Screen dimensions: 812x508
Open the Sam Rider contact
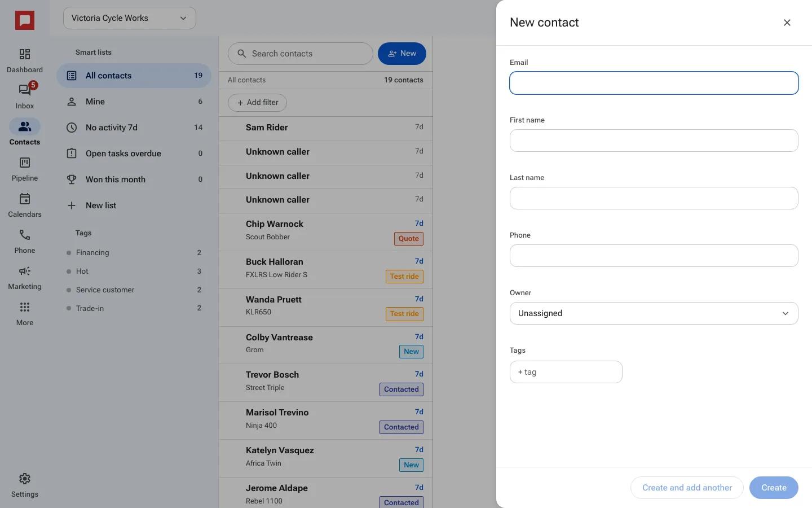[325, 129]
